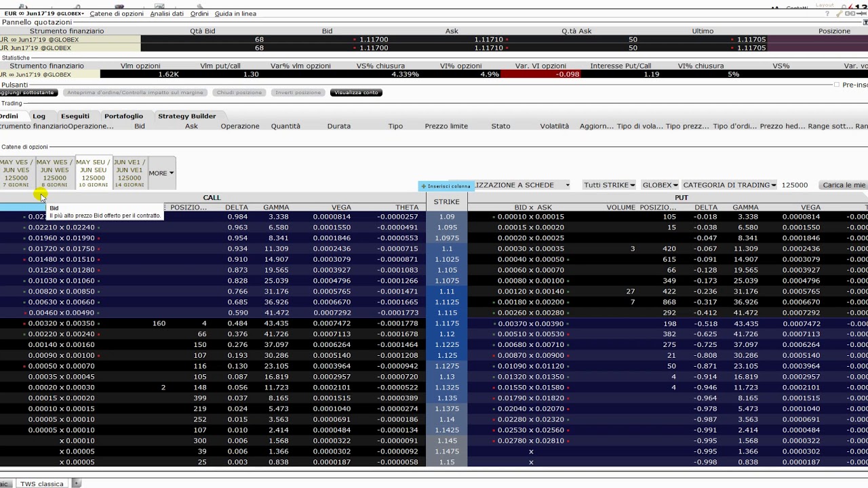The height and width of the screenshot is (488, 868).
Task: Switch to the Log tab
Action: click(39, 116)
